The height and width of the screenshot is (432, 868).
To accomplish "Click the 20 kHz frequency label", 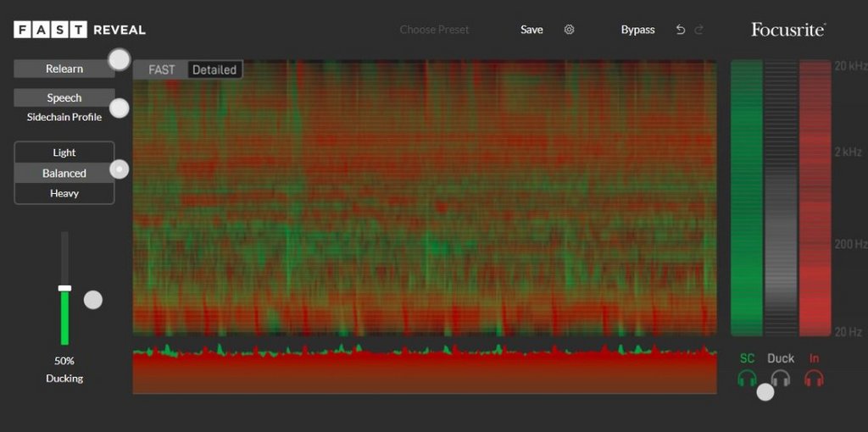I will point(851,66).
